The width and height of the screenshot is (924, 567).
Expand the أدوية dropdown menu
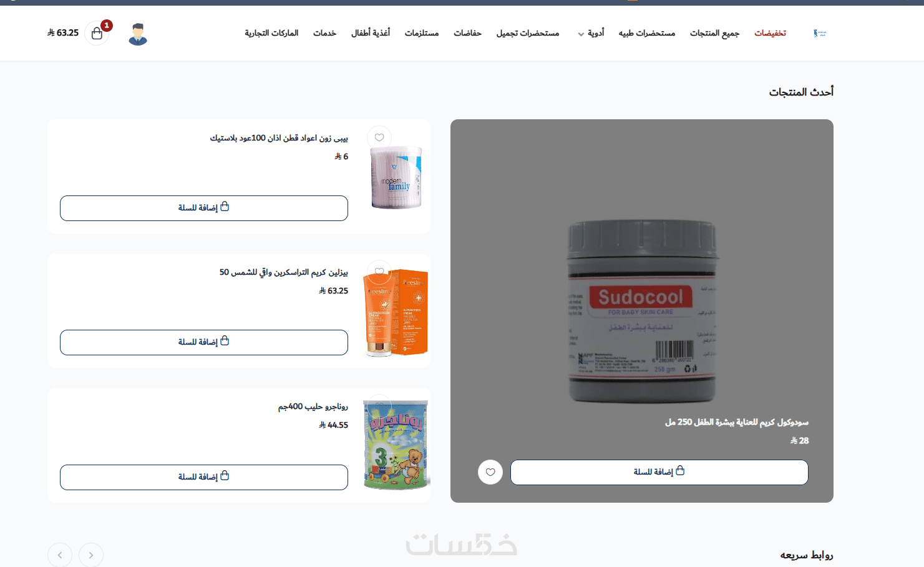point(591,33)
